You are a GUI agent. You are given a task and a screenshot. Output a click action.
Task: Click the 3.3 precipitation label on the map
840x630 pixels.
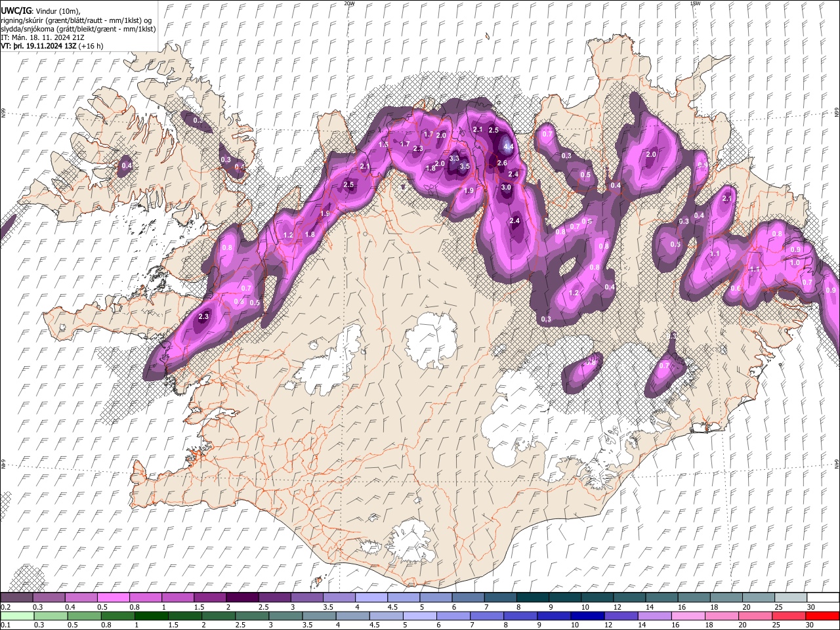[x=454, y=159]
